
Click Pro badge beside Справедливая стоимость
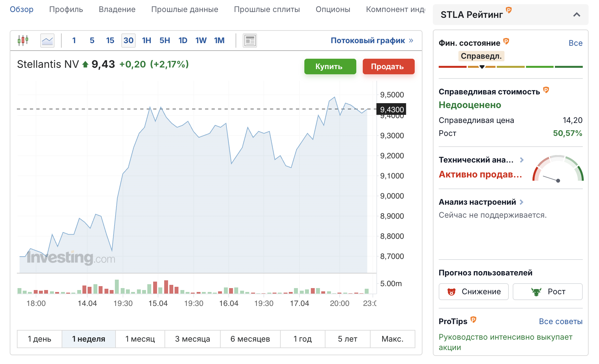tap(546, 90)
